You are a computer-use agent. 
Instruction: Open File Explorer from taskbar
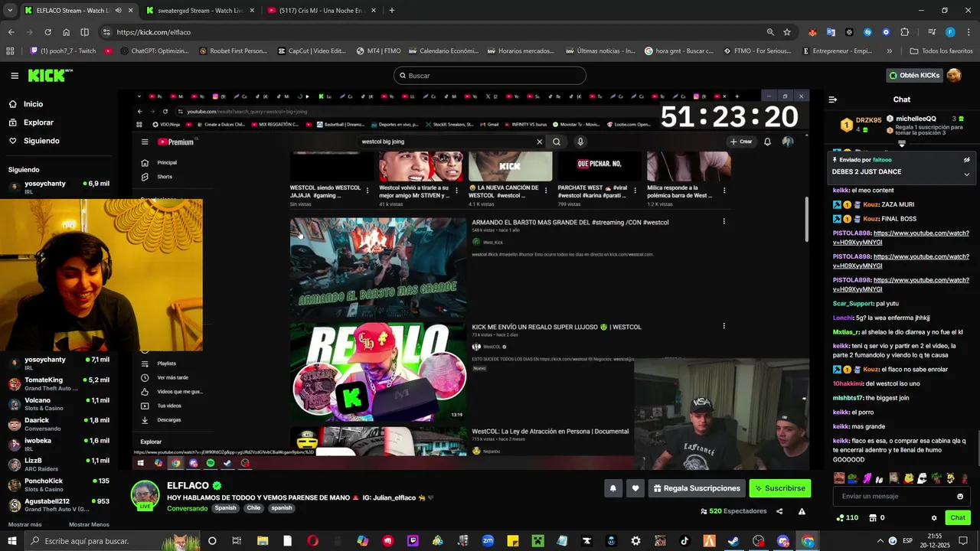click(x=263, y=541)
